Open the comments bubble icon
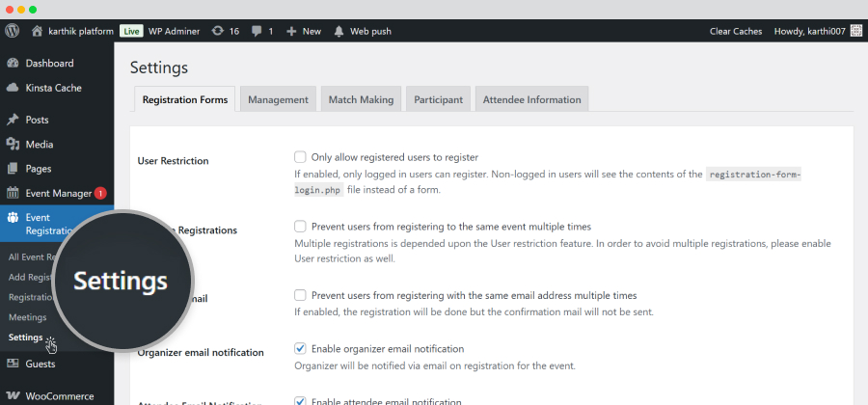868x405 pixels. [257, 32]
